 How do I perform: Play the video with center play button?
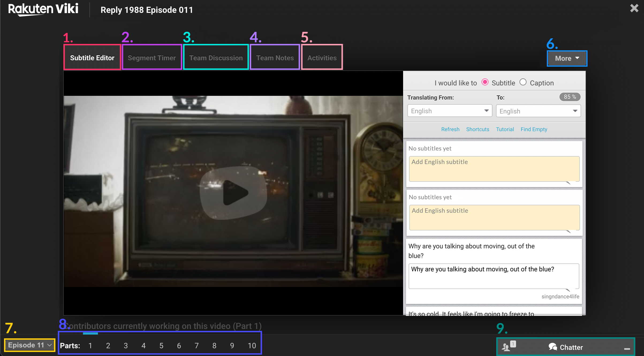tap(233, 193)
